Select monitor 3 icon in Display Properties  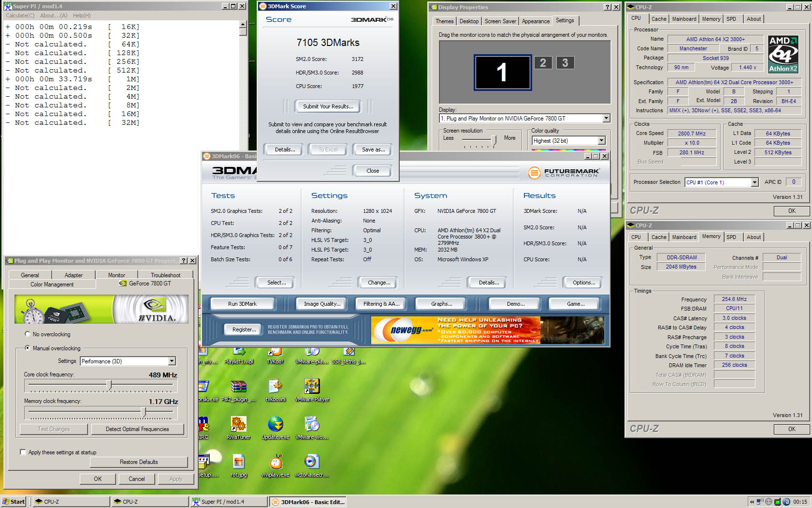565,62
